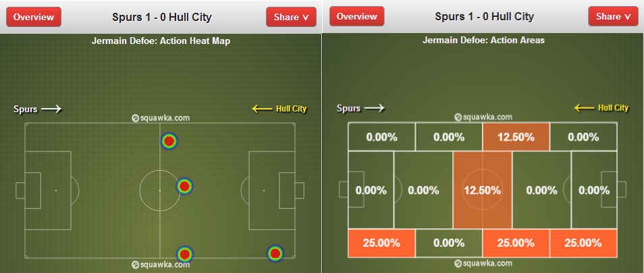Click the squawka.com logo above the Action Areas pitch
The width and height of the screenshot is (644, 273).
click(x=483, y=117)
